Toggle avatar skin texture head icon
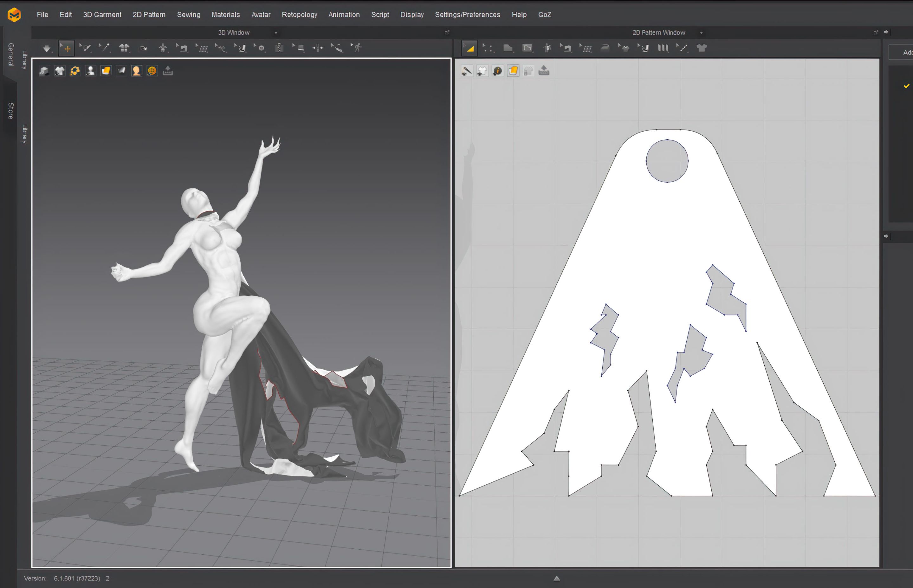This screenshot has width=913, height=588. [136, 71]
